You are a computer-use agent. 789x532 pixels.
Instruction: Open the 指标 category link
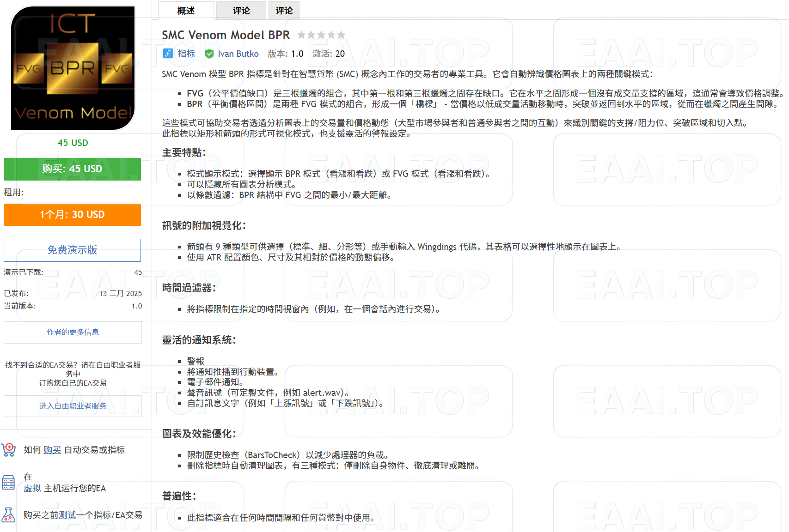click(186, 54)
